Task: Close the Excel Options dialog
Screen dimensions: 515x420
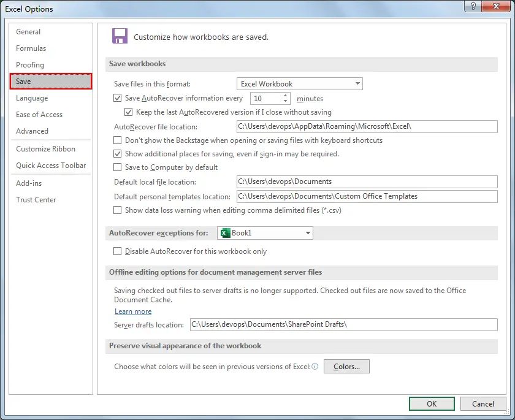Action: [x=496, y=6]
